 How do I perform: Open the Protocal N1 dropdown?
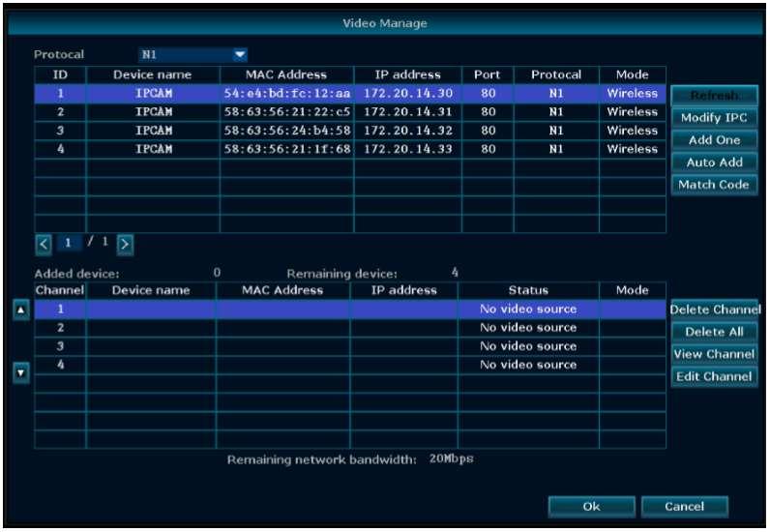(192, 54)
